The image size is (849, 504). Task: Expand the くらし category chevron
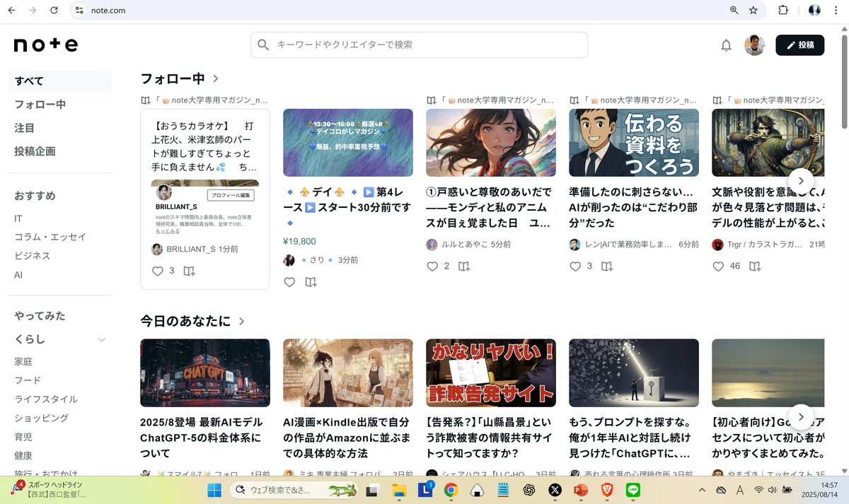101,340
